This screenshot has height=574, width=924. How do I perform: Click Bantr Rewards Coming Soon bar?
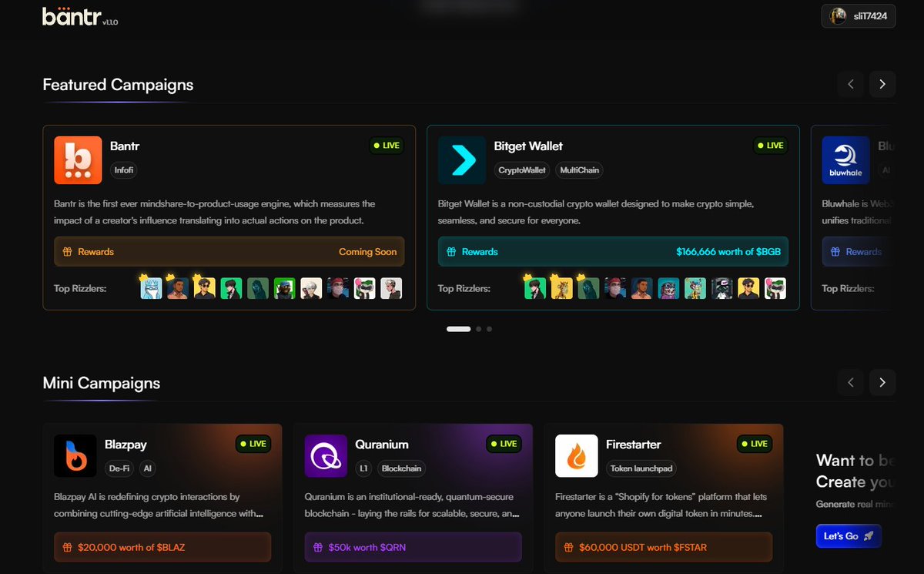229,252
